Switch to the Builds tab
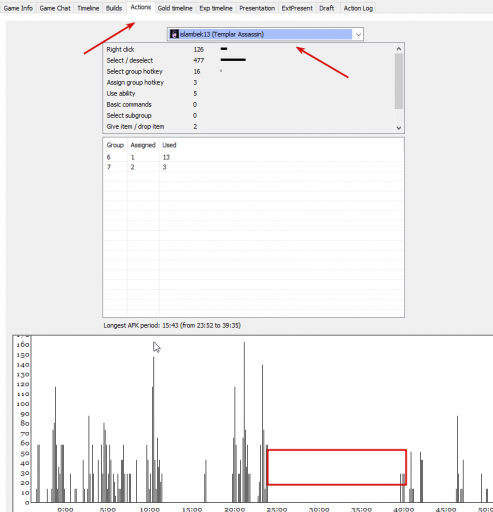 click(114, 8)
